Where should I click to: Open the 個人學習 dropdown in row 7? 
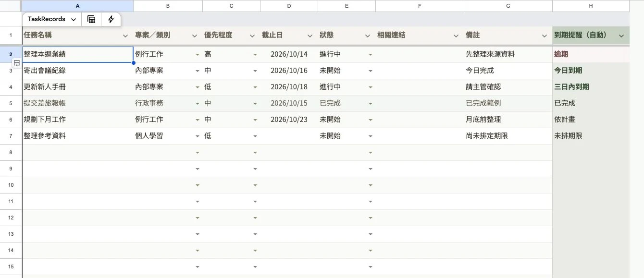click(198, 136)
